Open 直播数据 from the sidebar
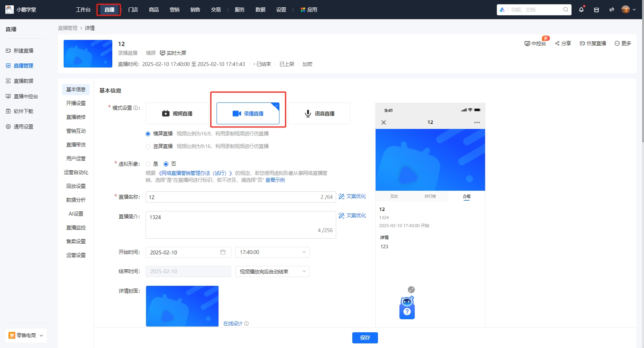644x348 pixels. [23, 81]
